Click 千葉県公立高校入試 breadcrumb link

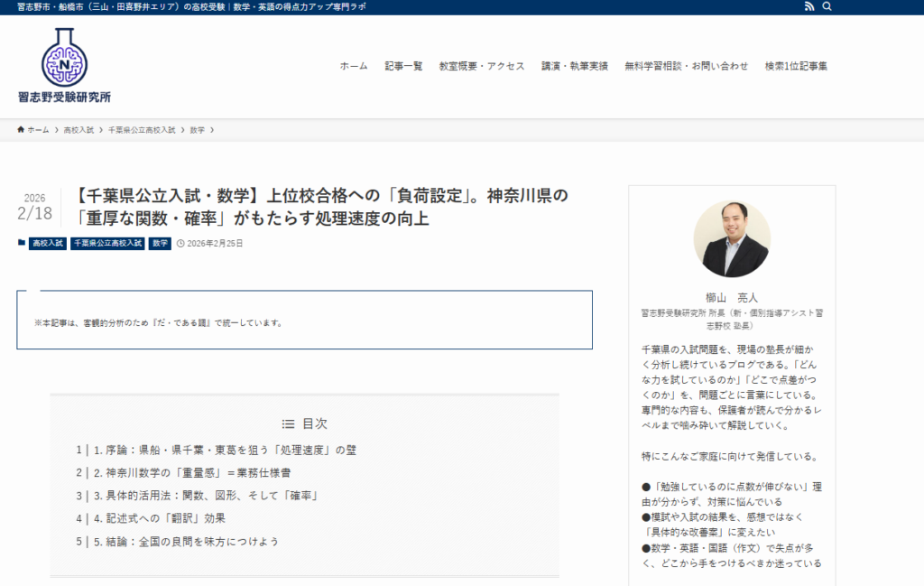(142, 130)
